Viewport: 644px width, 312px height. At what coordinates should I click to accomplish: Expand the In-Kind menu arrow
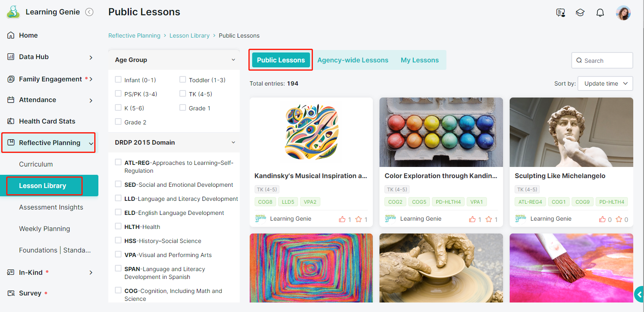point(91,273)
